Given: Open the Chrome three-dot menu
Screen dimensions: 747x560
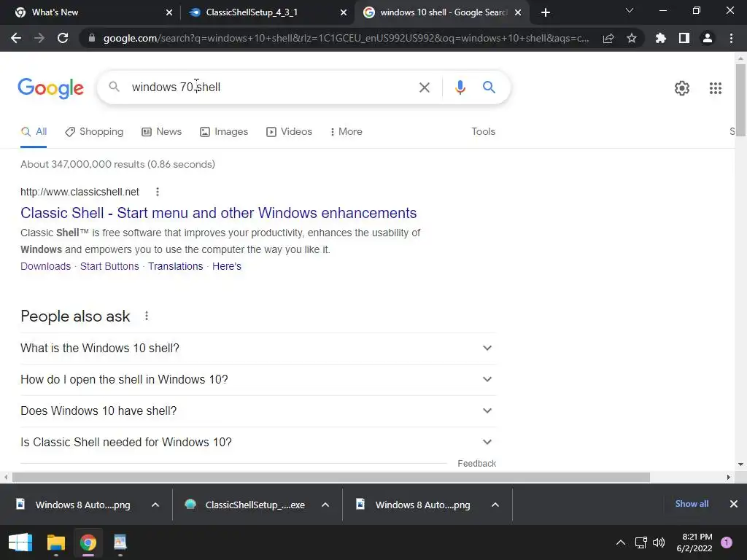Looking at the screenshot, I should tap(731, 38).
